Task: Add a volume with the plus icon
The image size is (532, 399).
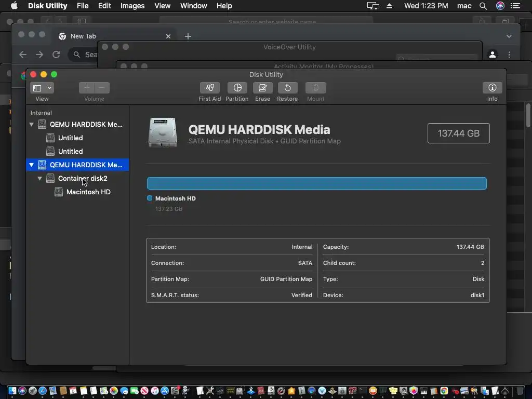Action: [87, 88]
